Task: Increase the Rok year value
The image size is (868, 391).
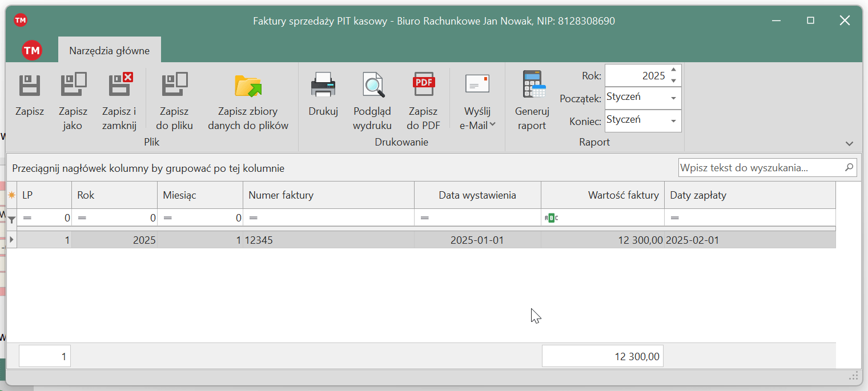Action: coord(674,70)
